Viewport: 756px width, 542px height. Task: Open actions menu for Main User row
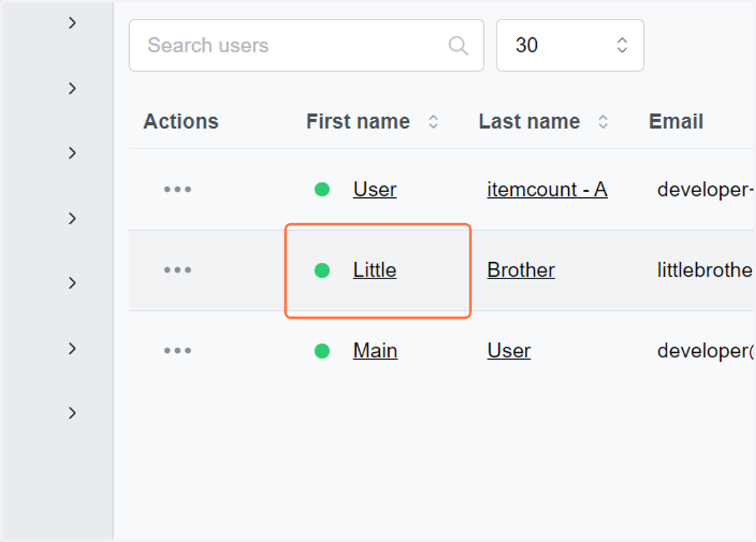click(x=178, y=350)
